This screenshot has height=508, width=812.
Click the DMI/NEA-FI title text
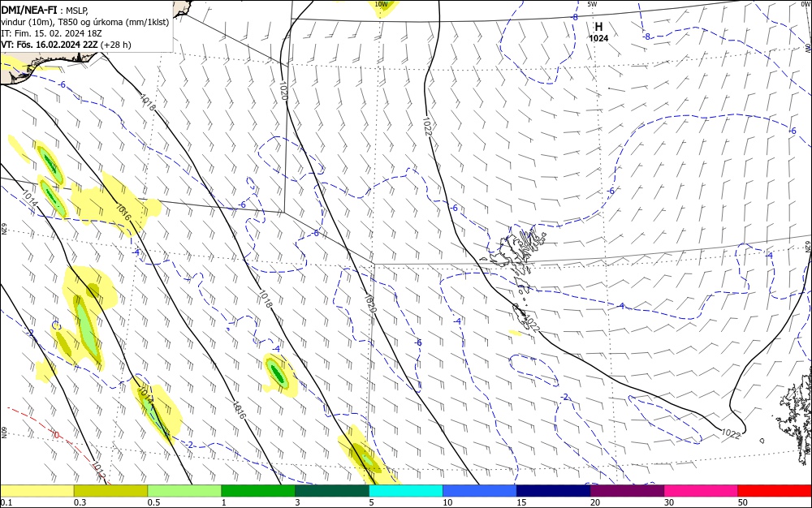coord(29,10)
